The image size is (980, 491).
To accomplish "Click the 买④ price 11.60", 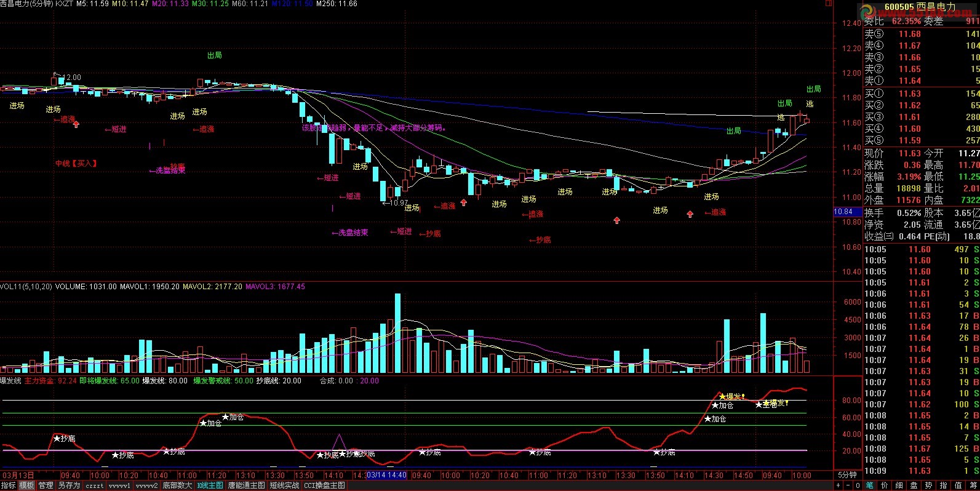I will pyautogui.click(x=910, y=129).
